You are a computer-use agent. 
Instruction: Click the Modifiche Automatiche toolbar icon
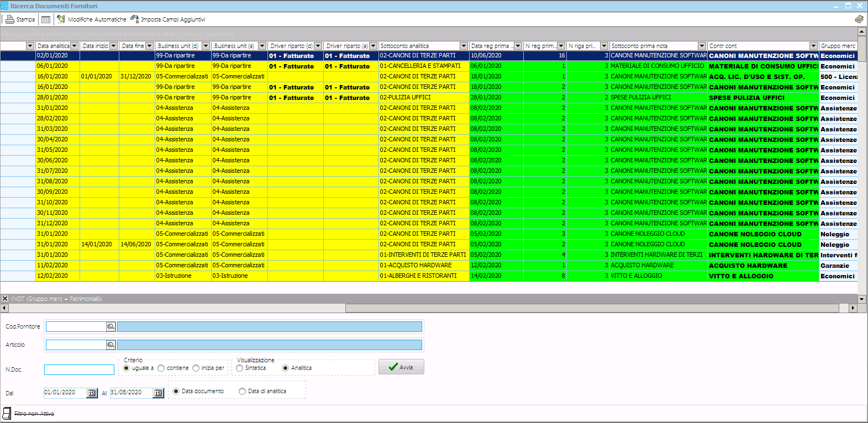61,19
